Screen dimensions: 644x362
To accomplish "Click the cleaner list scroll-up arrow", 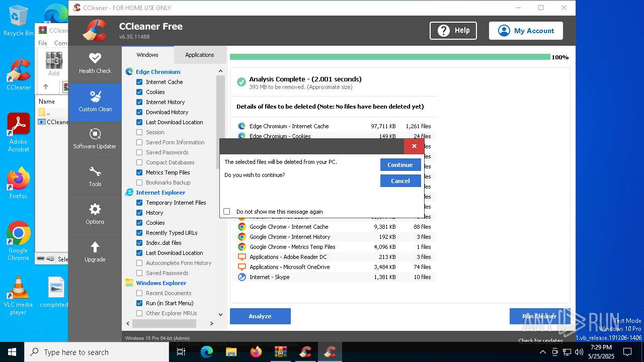I will click(x=220, y=71).
